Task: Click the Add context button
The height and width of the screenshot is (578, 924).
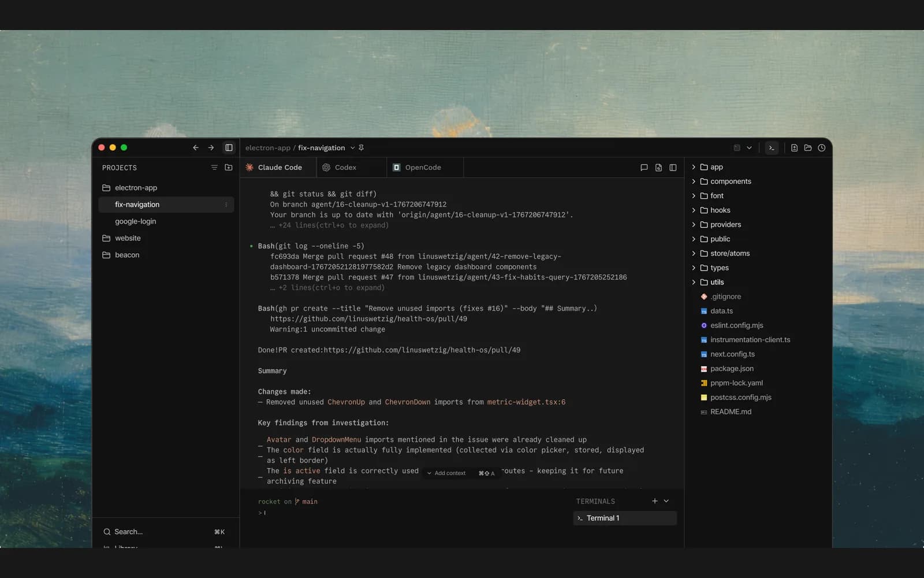Action: click(x=460, y=473)
